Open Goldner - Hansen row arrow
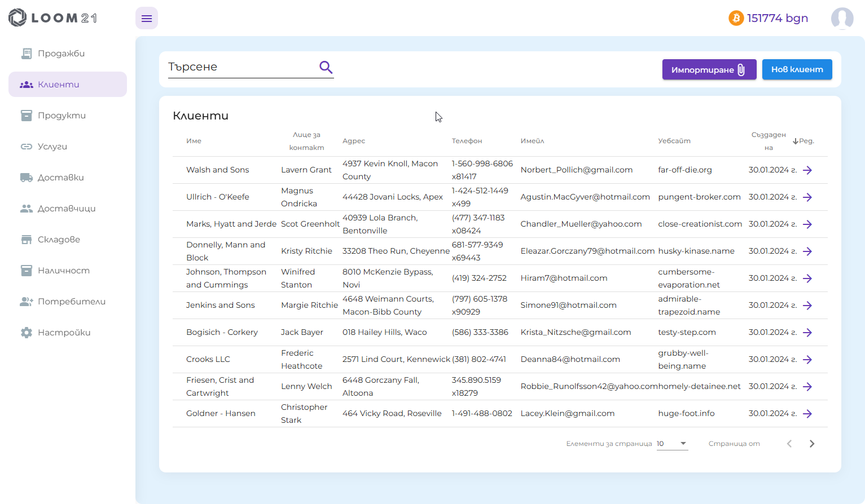This screenshot has height=504, width=865. point(807,414)
